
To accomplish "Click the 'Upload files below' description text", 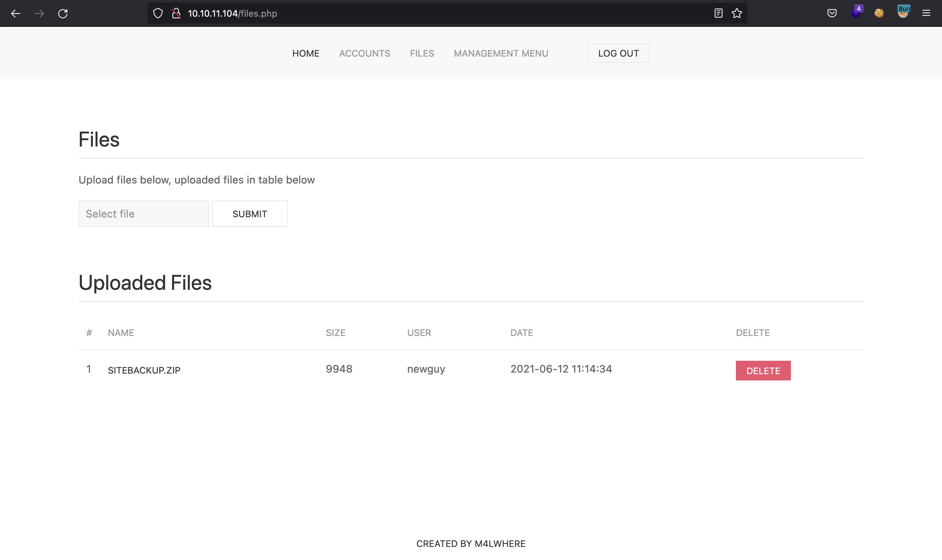I will tap(197, 180).
